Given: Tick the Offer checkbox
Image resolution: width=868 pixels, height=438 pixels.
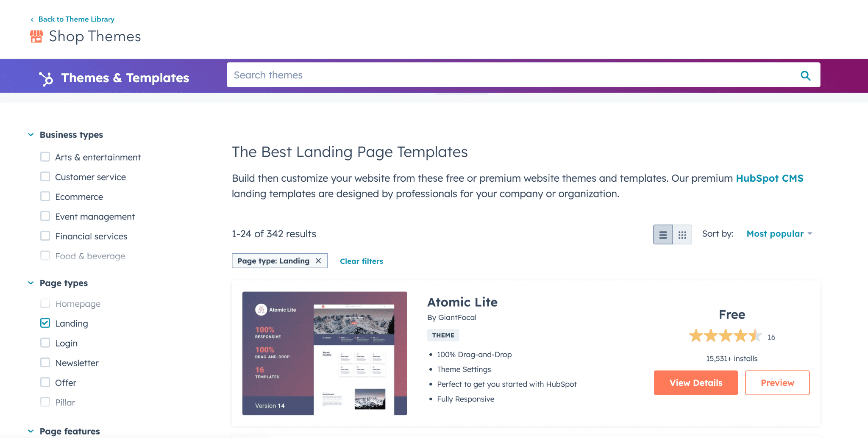Looking at the screenshot, I should point(45,383).
